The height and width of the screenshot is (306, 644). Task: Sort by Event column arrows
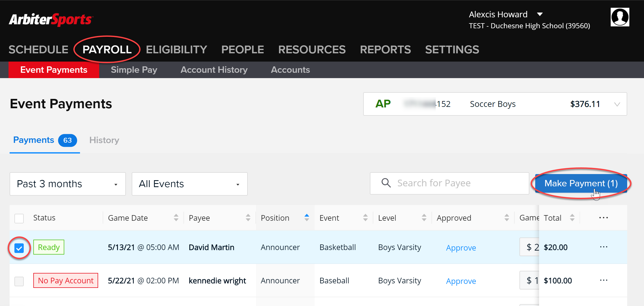[x=365, y=218]
